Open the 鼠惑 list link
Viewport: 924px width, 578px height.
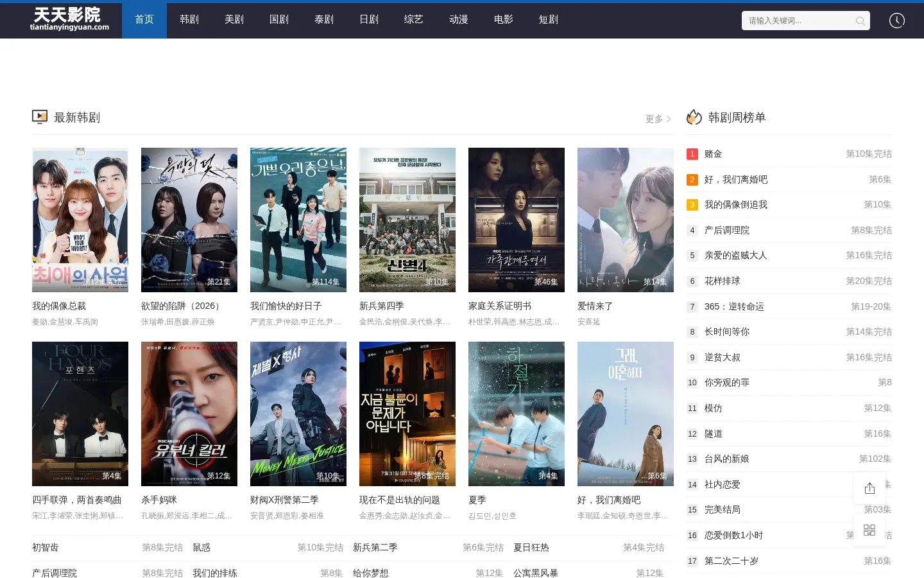point(201,547)
